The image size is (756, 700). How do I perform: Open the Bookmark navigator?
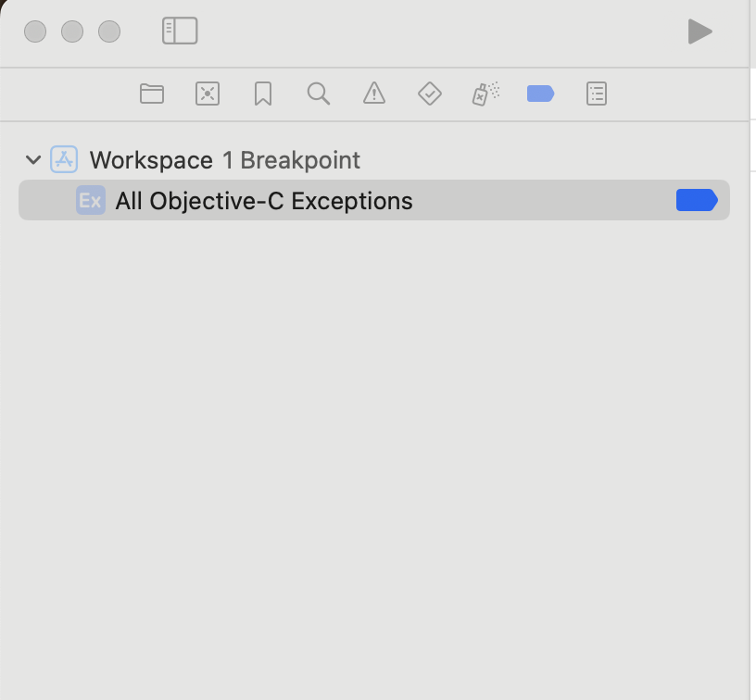pyautogui.click(x=263, y=94)
